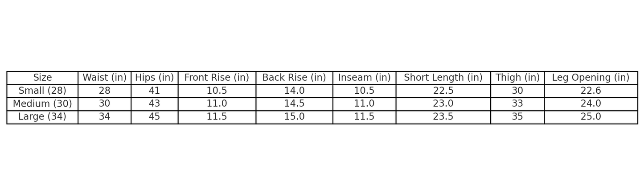Select the Large leg opening 25.0 cell

[591, 116]
